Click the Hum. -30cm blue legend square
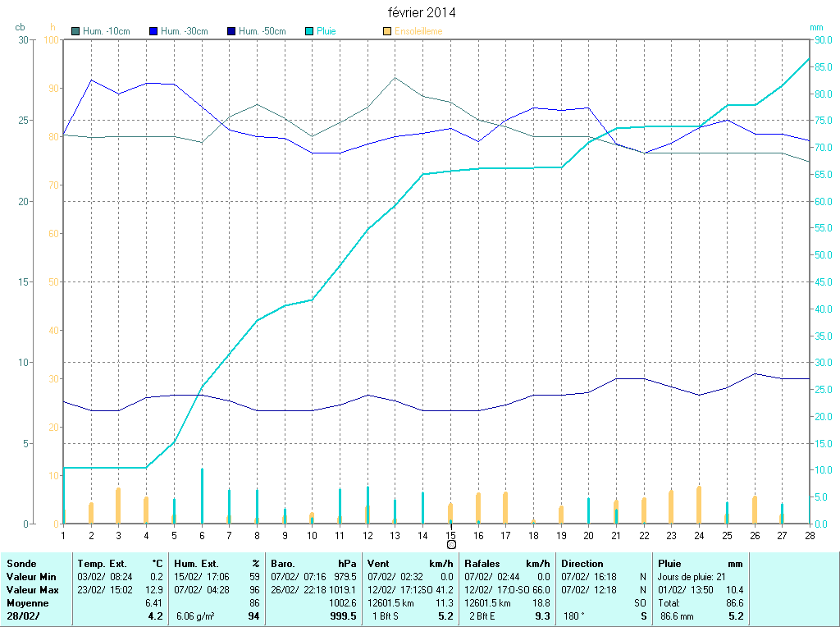The image size is (840, 627). point(153,31)
